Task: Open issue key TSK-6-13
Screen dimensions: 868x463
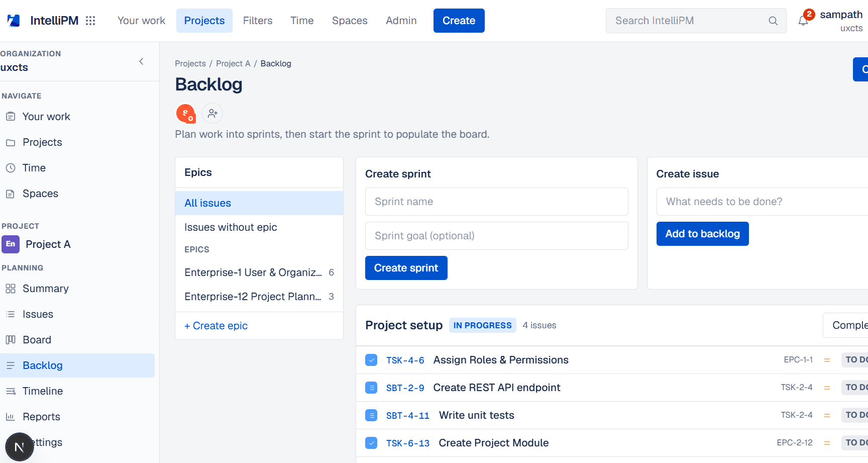Action: click(x=408, y=443)
